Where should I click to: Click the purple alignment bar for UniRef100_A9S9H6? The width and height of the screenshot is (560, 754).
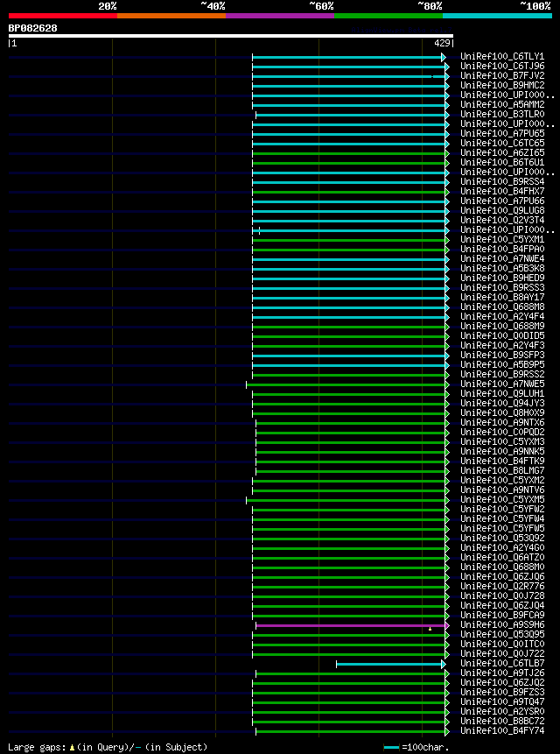[351, 625]
